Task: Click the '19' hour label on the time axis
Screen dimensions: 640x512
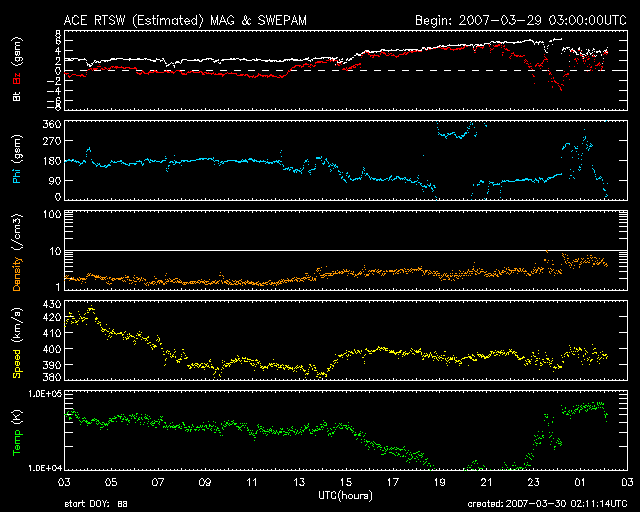Action: [440, 483]
